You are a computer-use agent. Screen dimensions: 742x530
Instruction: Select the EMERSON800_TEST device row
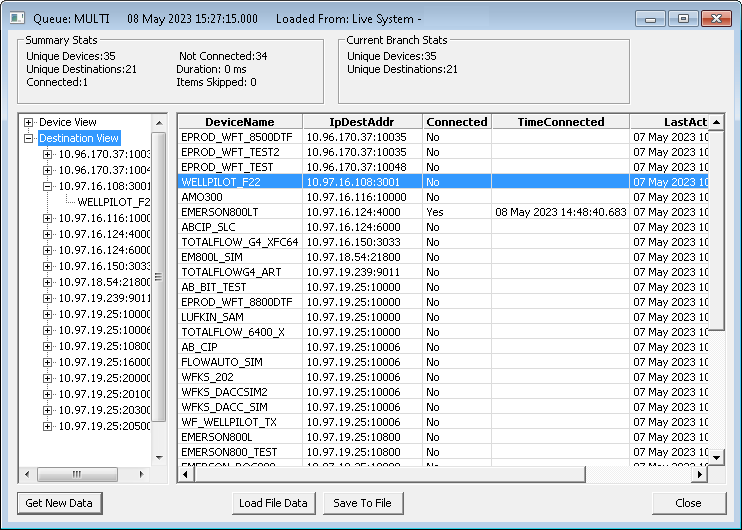coord(443,452)
